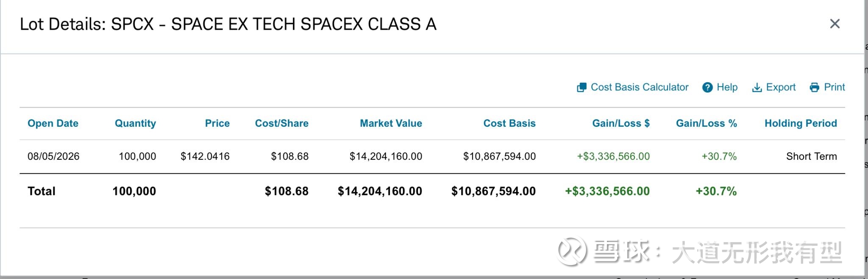The image size is (868, 279).
Task: Close the Lot Details dialog
Action: (x=835, y=24)
